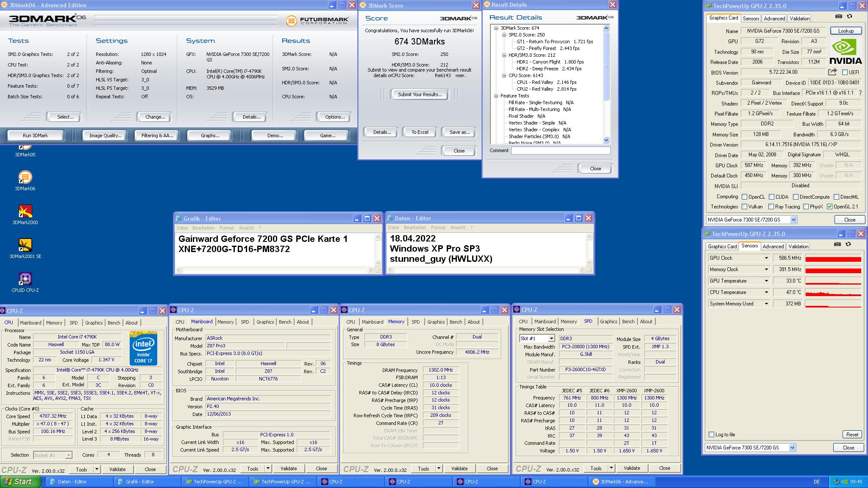Open the Validation tab in top GPU-Z window
Viewport: 868px width, 488px height.
tap(800, 18)
